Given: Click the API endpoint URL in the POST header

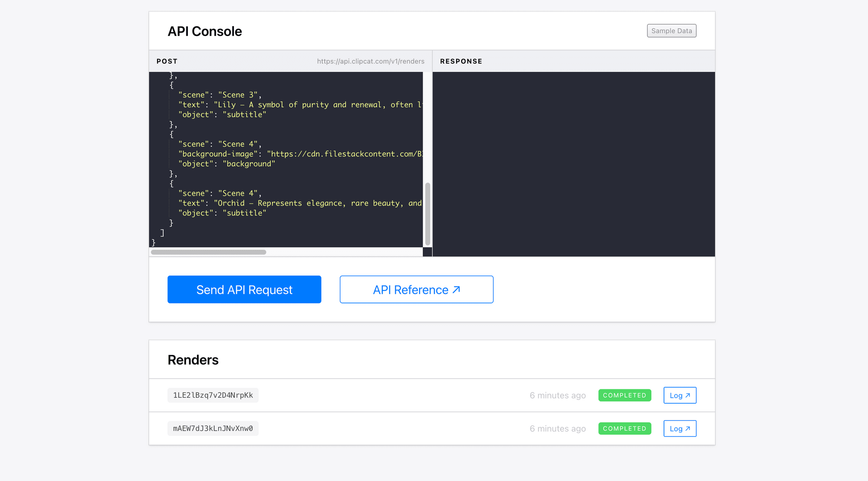Looking at the screenshot, I should click(370, 61).
